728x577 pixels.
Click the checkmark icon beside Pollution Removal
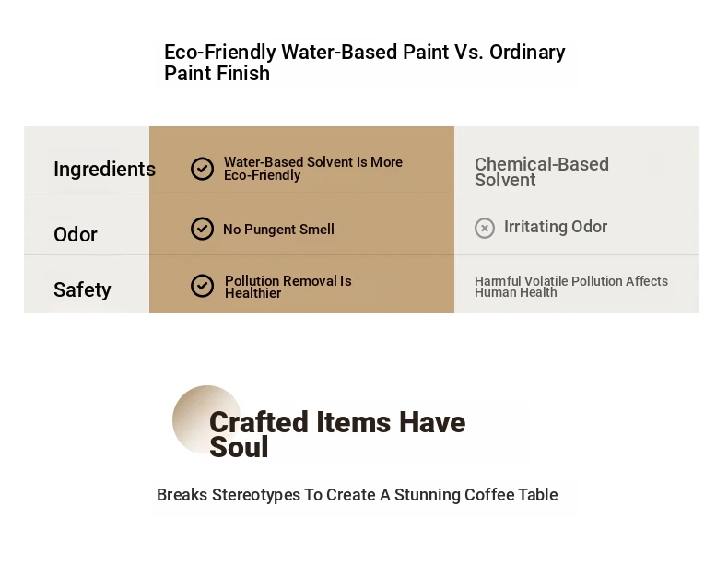coord(202,286)
